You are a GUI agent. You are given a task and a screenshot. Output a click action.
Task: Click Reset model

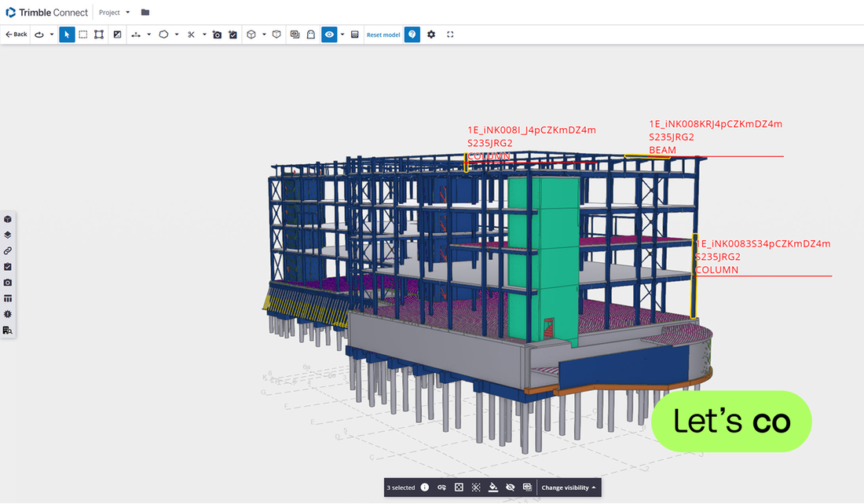point(383,35)
